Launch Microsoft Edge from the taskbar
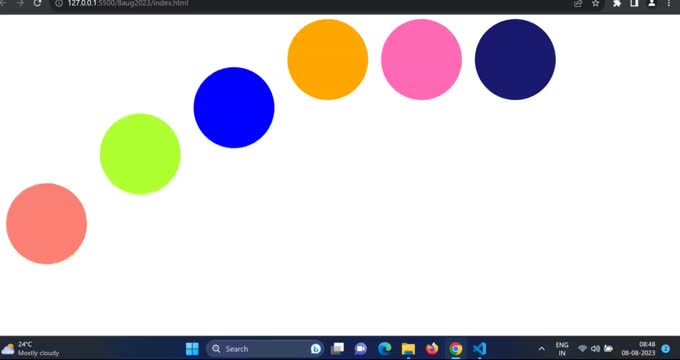This screenshot has height=360, width=680. click(384, 349)
